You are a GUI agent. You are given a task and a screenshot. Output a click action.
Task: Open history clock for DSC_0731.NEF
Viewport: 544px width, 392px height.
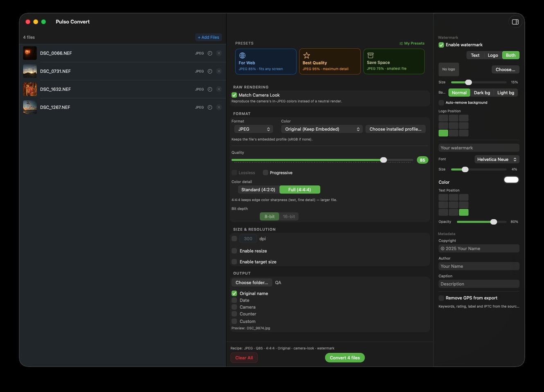point(210,71)
